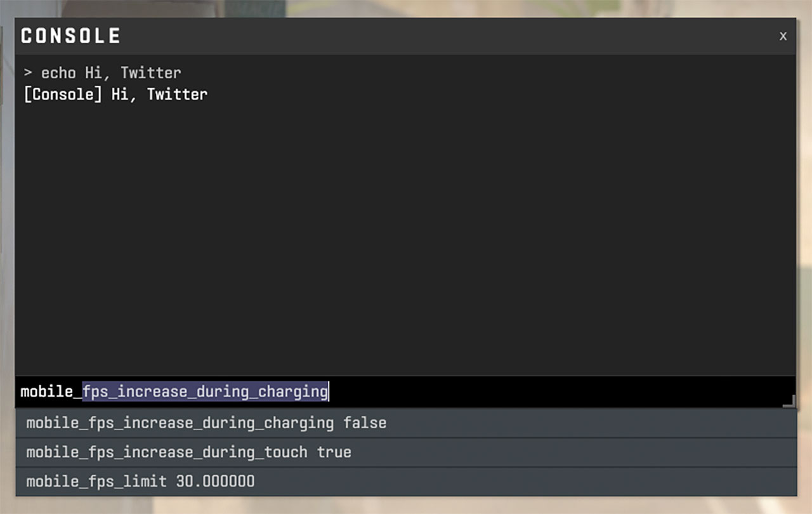Screen dimensions: 812x514
Task: Click the "false" value in the charging suggestion
Action: point(365,423)
